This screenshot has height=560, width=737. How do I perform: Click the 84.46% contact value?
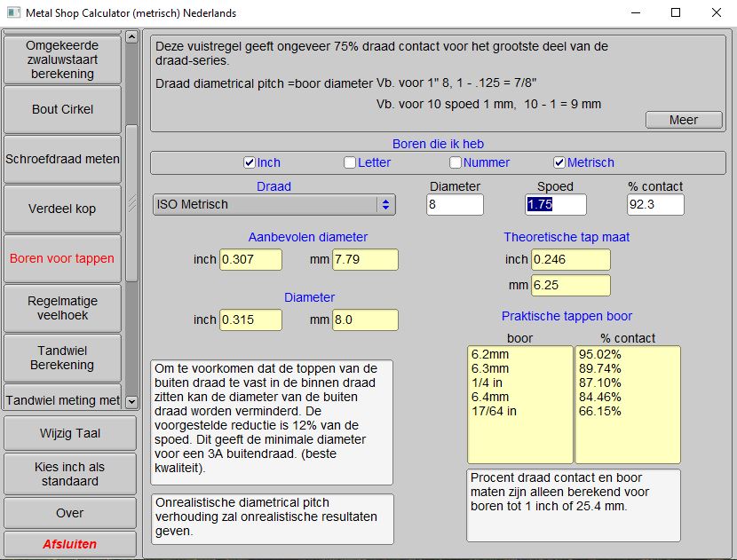point(599,397)
